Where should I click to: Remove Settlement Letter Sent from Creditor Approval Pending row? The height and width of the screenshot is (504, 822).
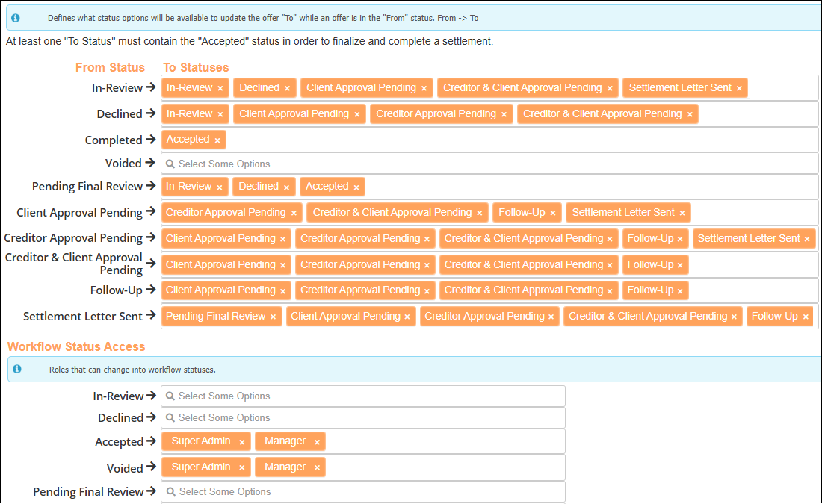(807, 239)
